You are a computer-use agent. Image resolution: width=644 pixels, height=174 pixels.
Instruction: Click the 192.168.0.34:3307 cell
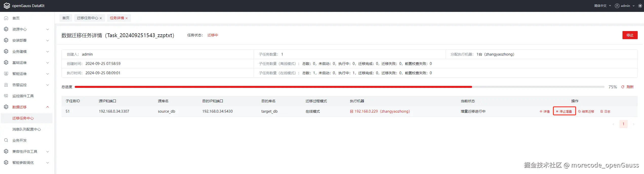[114, 111]
